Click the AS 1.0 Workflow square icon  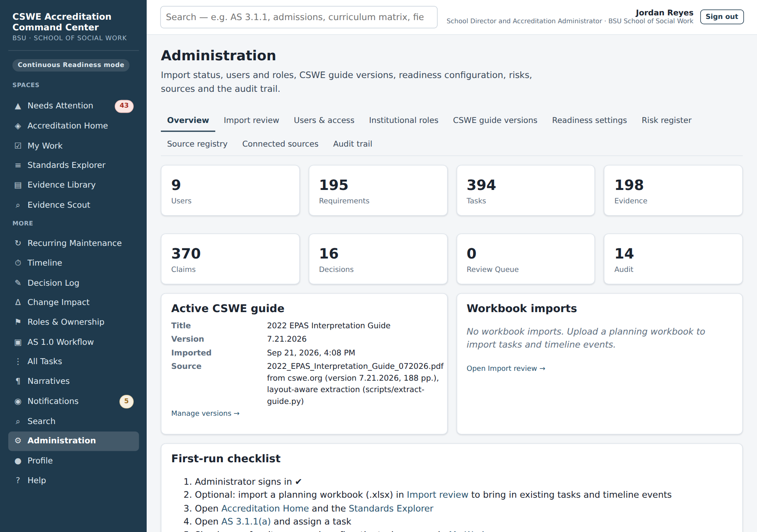click(x=18, y=342)
